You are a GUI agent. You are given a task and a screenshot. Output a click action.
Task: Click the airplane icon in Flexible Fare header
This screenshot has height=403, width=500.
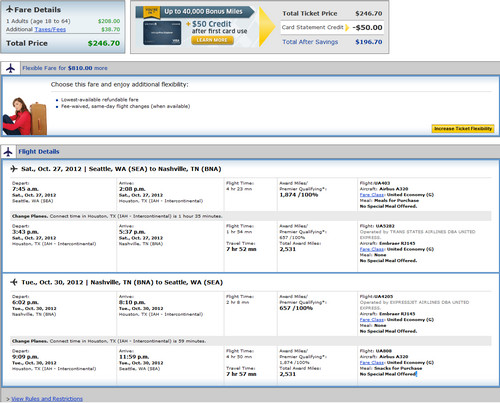coord(11,68)
